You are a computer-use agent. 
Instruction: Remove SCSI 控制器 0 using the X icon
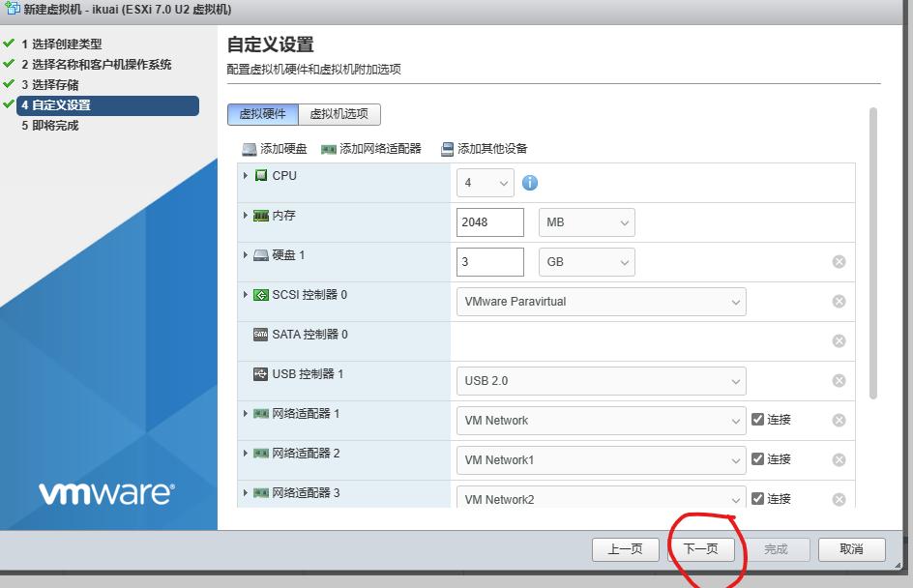click(838, 301)
